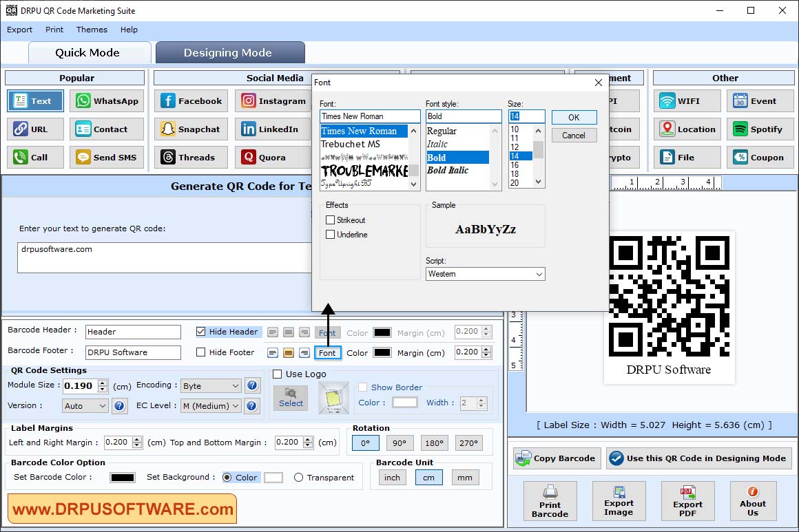This screenshot has height=532, width=799.
Task: Click the Export Image button
Action: click(619, 501)
